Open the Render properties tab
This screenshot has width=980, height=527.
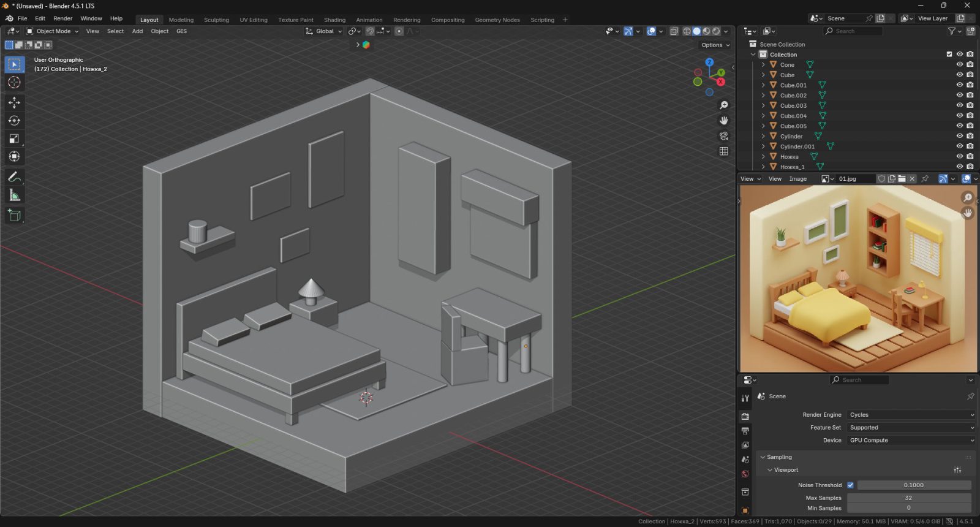point(745,417)
